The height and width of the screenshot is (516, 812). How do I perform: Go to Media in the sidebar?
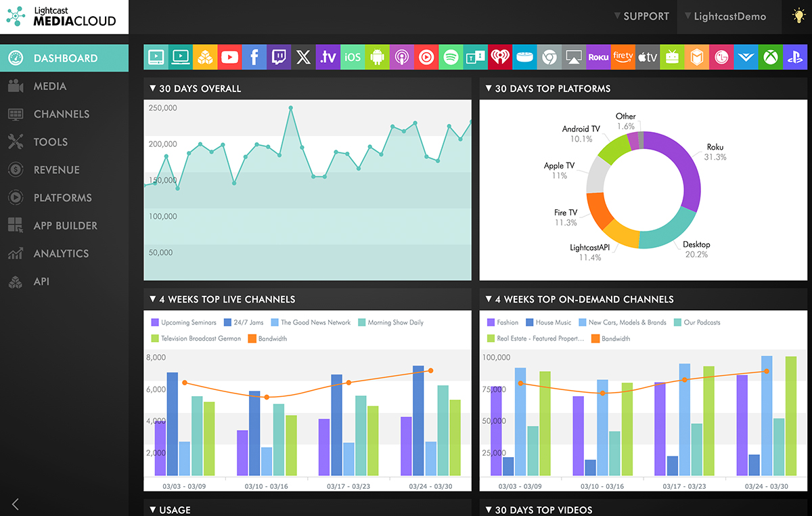point(49,86)
